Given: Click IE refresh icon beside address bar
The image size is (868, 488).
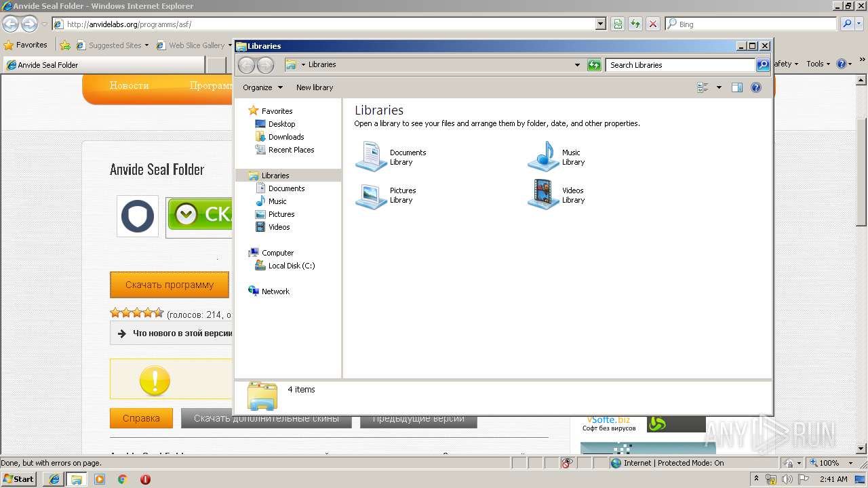Looking at the screenshot, I should (x=635, y=24).
